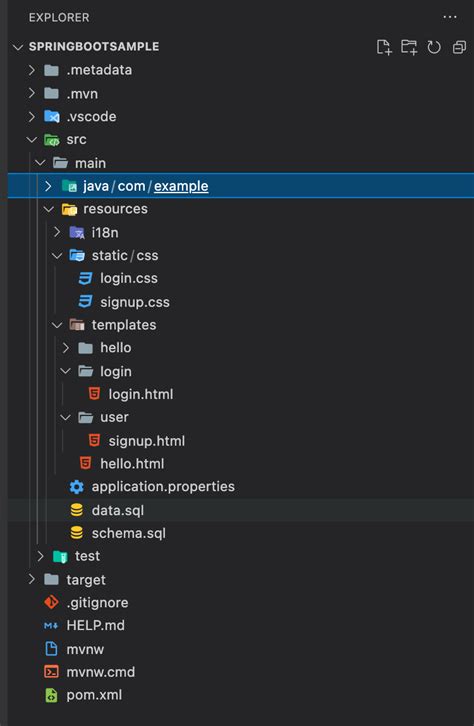Click the CSS icon beside login.css
Image resolution: width=474 pixels, height=726 pixels.
click(x=85, y=278)
